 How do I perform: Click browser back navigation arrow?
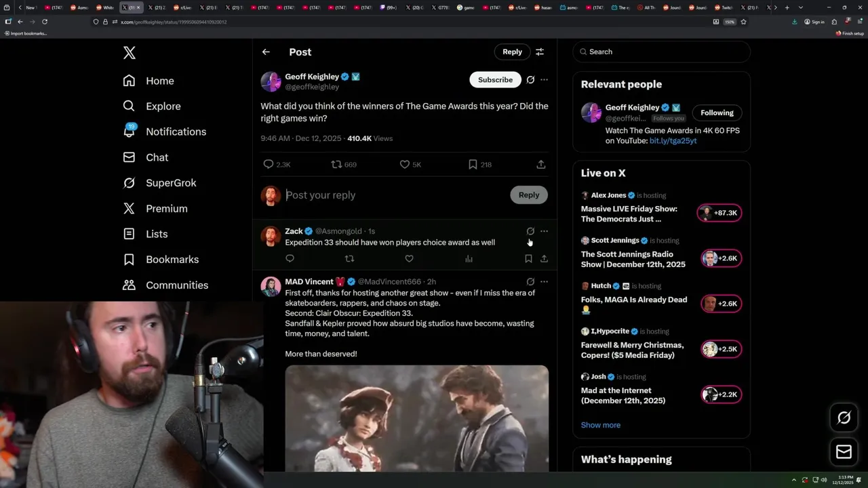click(x=20, y=22)
